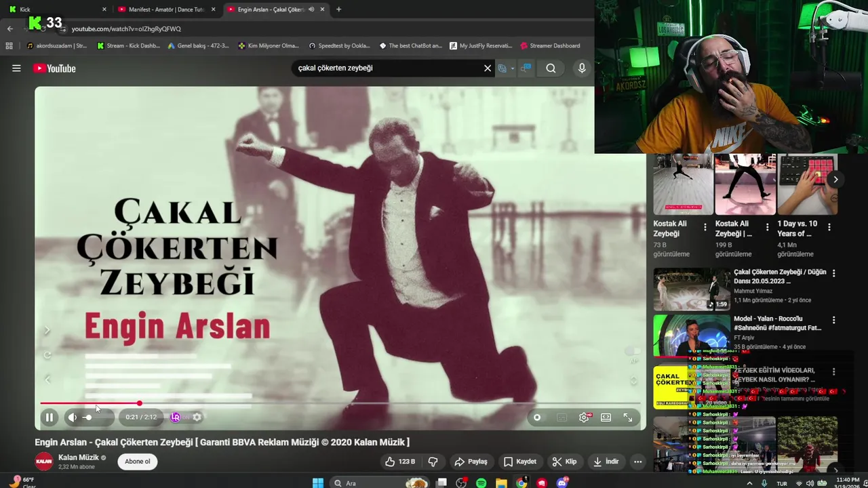The image size is (868, 488).
Task: Open the translate extension icon in search bar
Action: [502, 68]
